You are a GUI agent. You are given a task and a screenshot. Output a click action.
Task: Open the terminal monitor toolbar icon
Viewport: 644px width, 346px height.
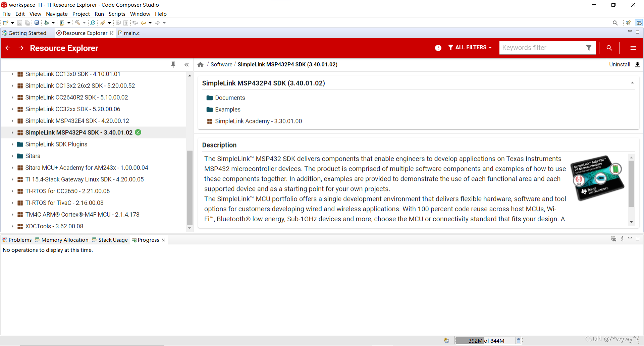pyautogui.click(x=37, y=23)
